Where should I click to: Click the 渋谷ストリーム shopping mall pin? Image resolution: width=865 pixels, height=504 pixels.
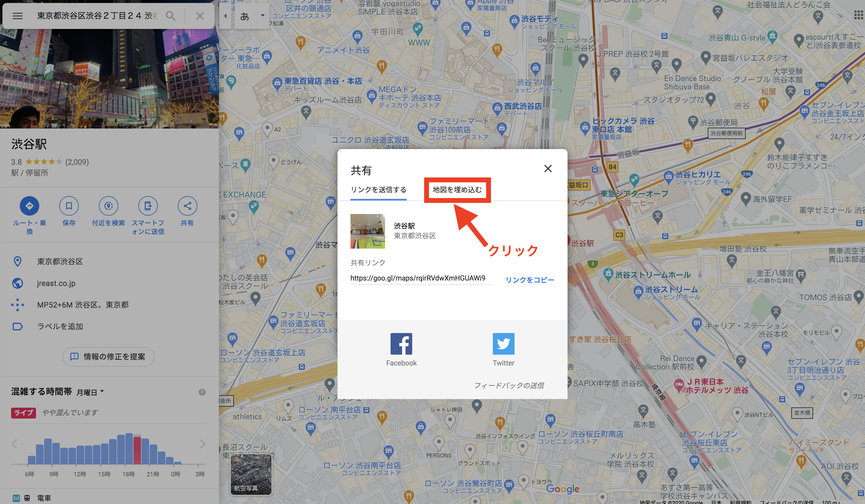coord(638,292)
